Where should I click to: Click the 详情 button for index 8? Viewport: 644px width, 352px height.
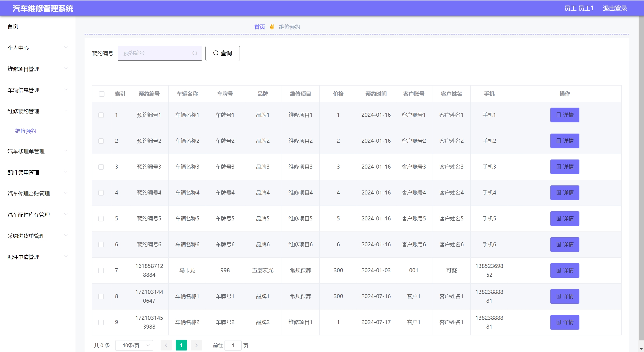point(564,296)
